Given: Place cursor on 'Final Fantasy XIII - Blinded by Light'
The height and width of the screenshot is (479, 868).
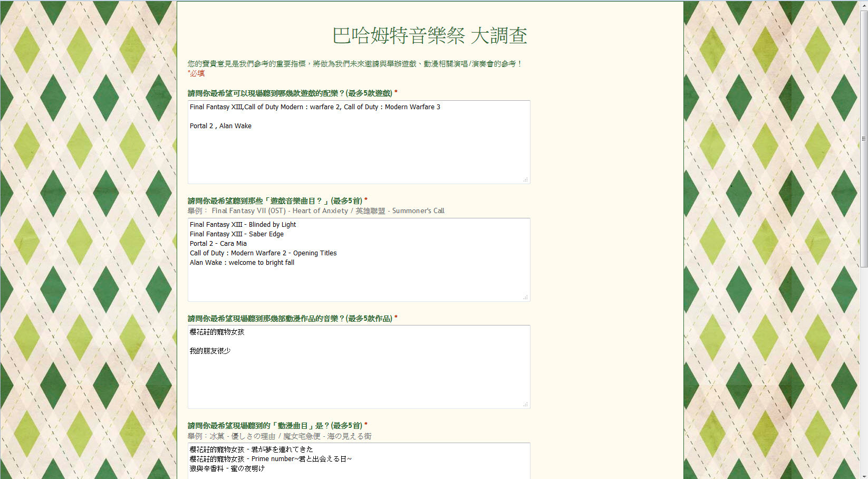Looking at the screenshot, I should (243, 225).
